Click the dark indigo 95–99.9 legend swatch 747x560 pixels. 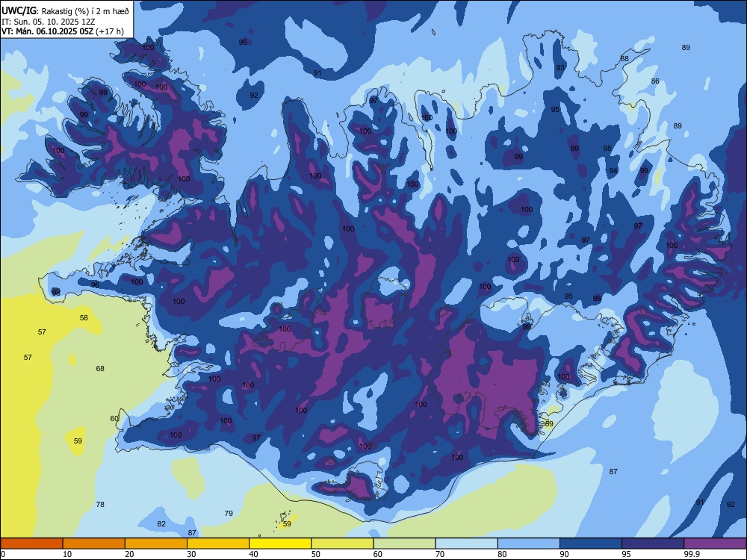point(653,544)
